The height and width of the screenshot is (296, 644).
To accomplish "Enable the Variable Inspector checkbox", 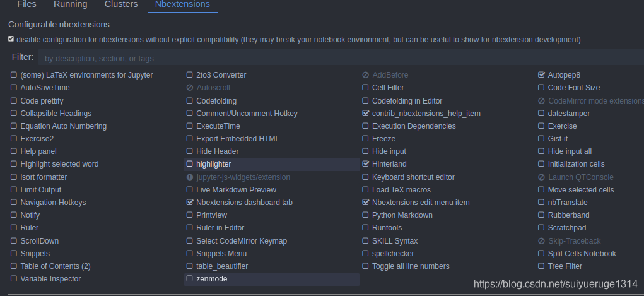I will click(13, 279).
